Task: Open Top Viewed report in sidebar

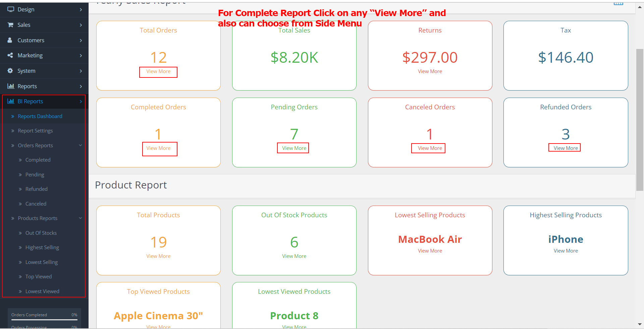Action: [39, 277]
